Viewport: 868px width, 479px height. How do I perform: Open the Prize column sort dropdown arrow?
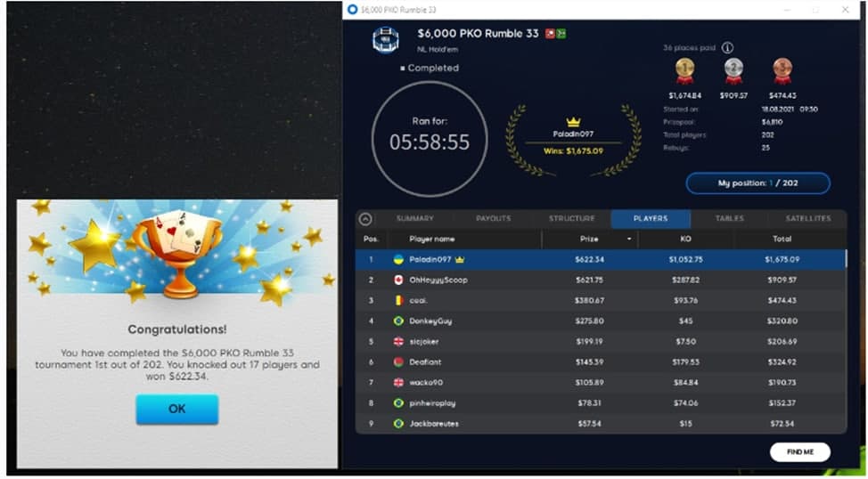pyautogui.click(x=630, y=239)
